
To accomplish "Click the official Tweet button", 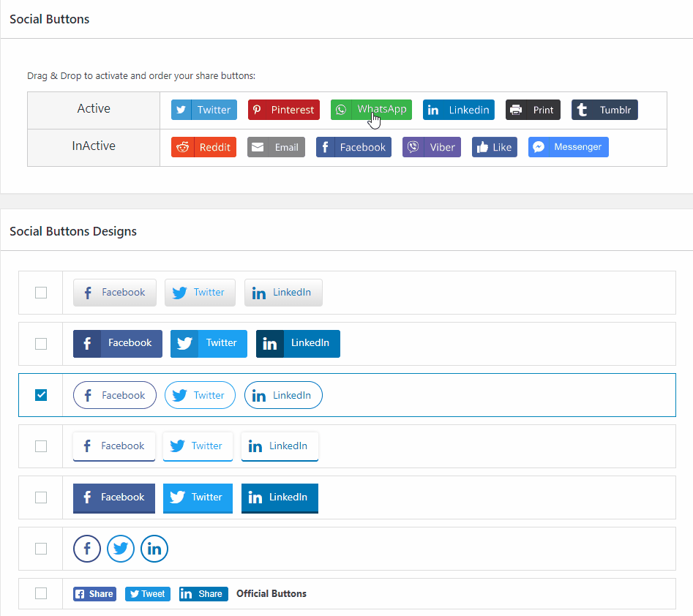I will [148, 594].
